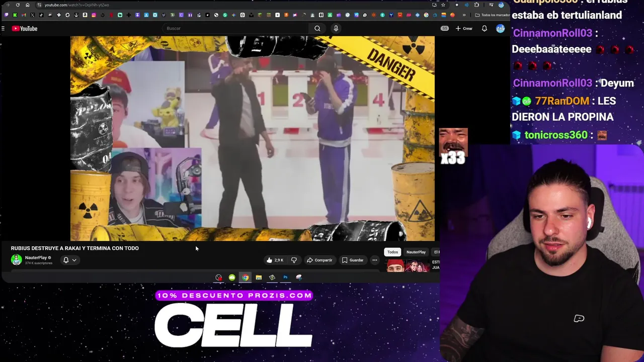Open the Twitch bookmark in the bookmarks bar

pos(6,15)
